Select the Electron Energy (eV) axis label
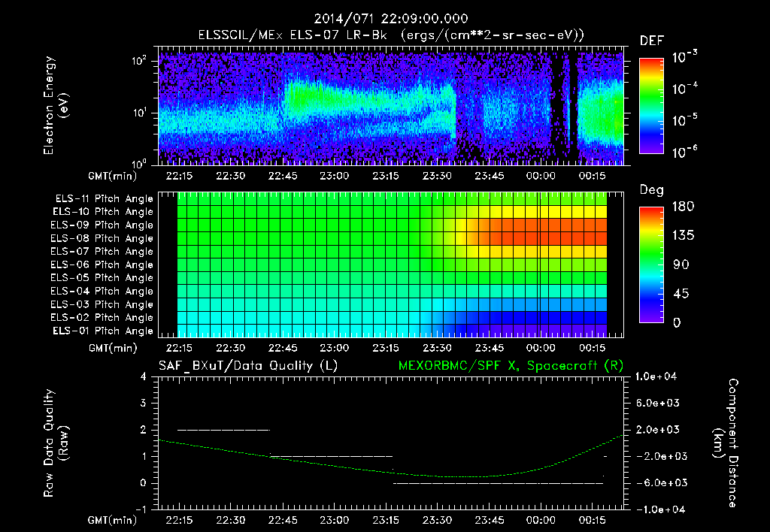The image size is (770, 532). (56, 105)
